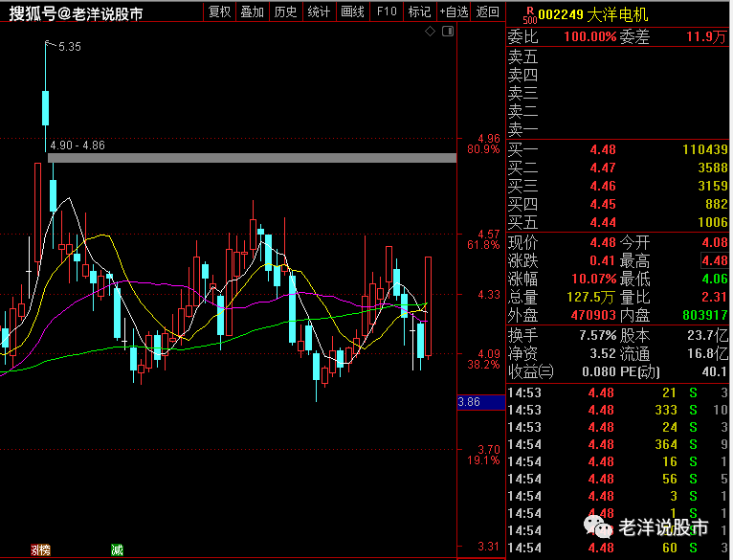Open the 历史 history view
Image resolution: width=733 pixels, height=560 pixels.
coord(285,11)
